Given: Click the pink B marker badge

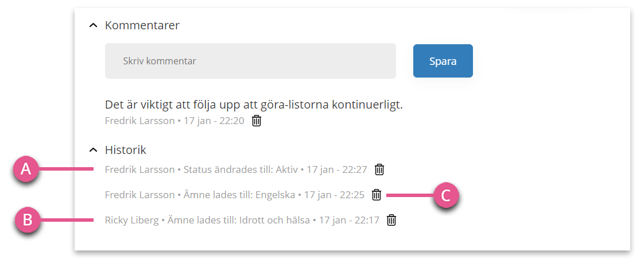Looking at the screenshot, I should click(x=27, y=220).
